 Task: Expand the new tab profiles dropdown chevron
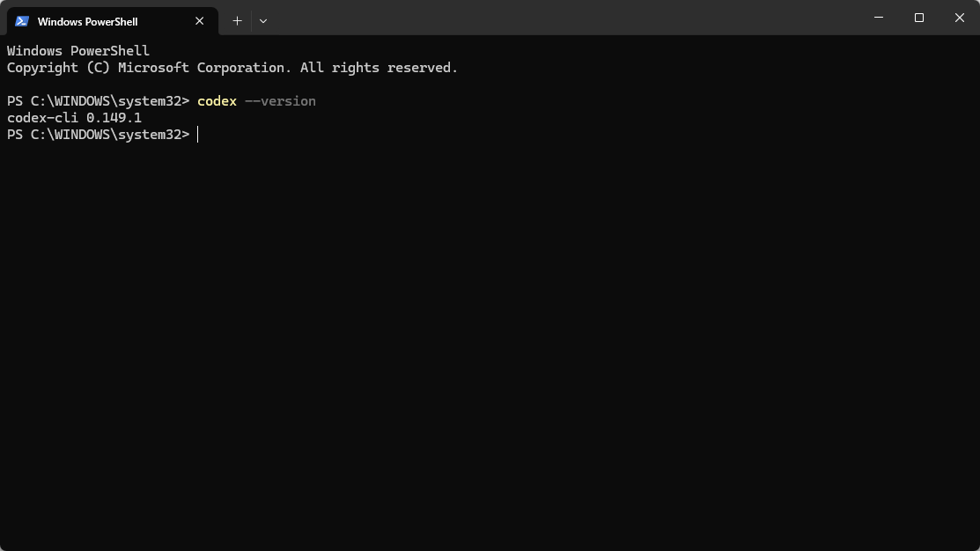tap(263, 21)
